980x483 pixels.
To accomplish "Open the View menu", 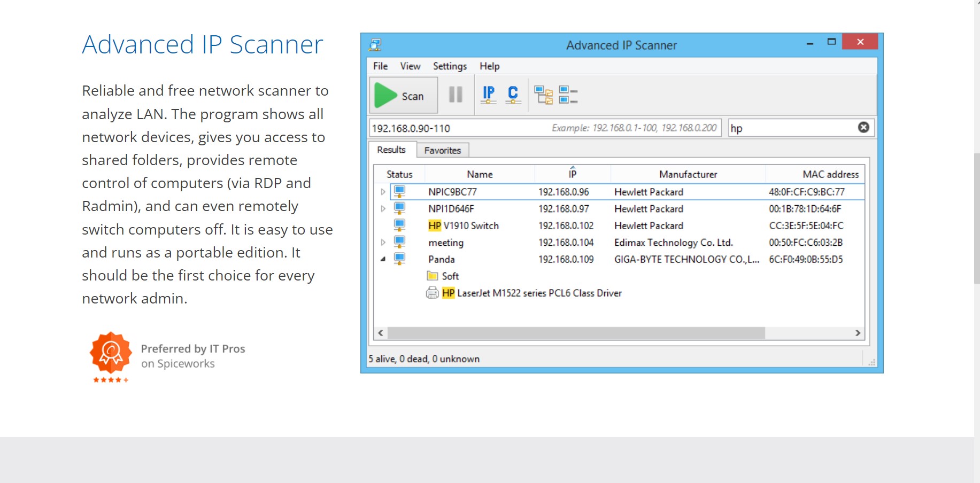I will point(410,66).
